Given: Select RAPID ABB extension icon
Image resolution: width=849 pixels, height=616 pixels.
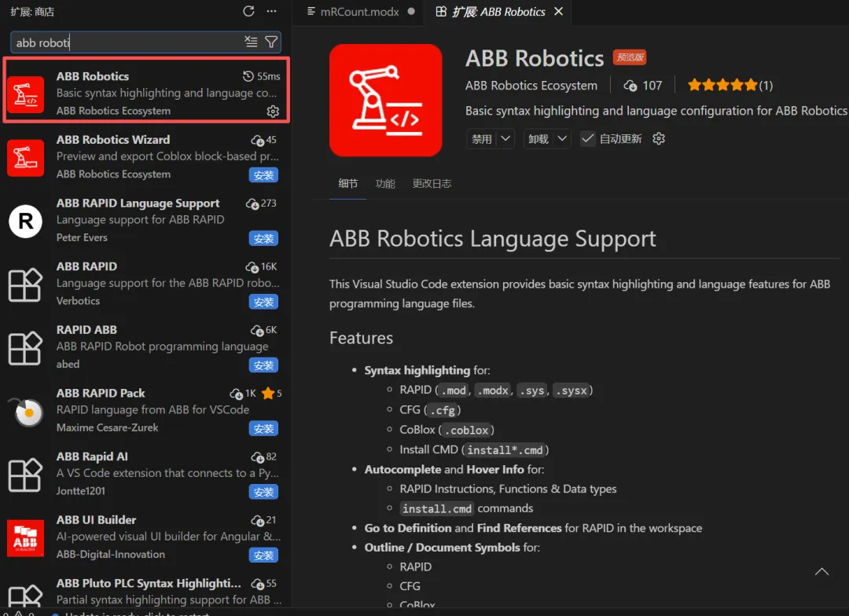Looking at the screenshot, I should [x=25, y=347].
